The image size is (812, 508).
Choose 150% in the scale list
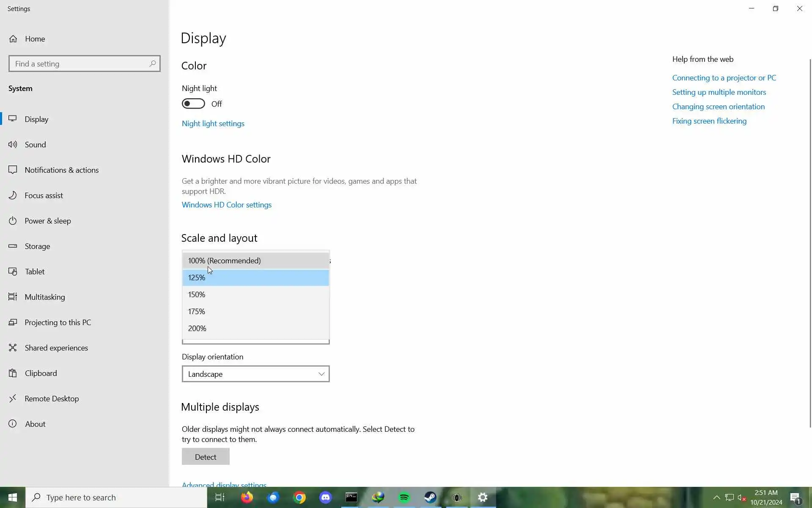pos(255,295)
